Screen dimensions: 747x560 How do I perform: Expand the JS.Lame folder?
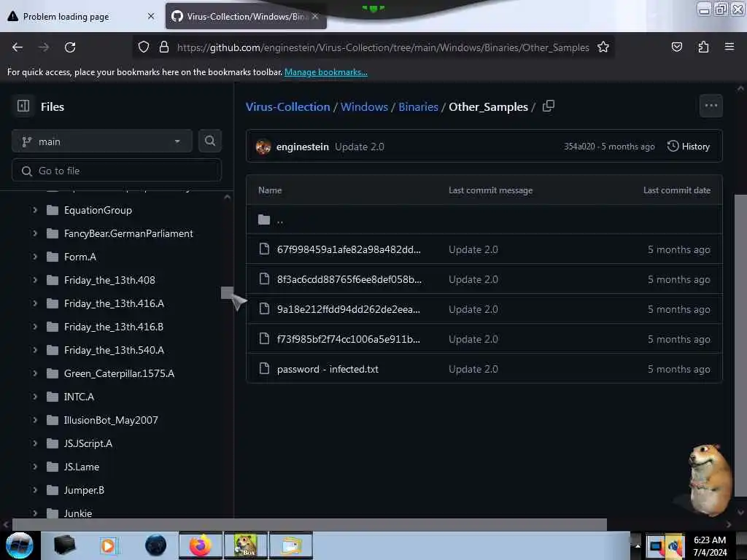[x=35, y=466]
